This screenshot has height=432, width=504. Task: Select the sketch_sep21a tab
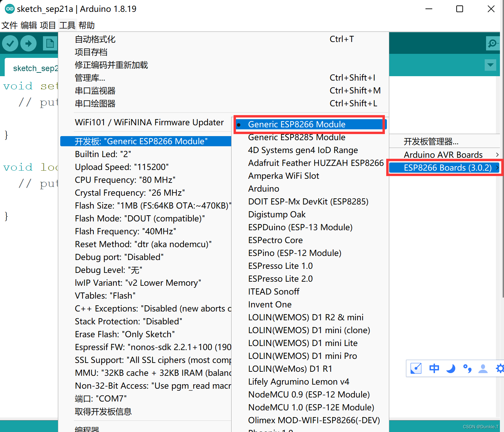coord(32,68)
